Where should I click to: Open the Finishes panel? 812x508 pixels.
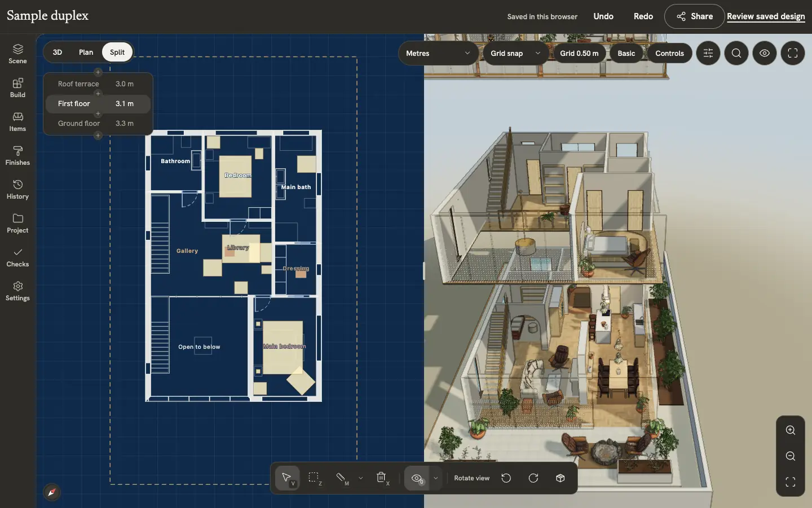(x=17, y=156)
